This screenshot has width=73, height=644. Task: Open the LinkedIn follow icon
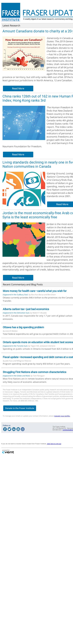tap(14, 429)
